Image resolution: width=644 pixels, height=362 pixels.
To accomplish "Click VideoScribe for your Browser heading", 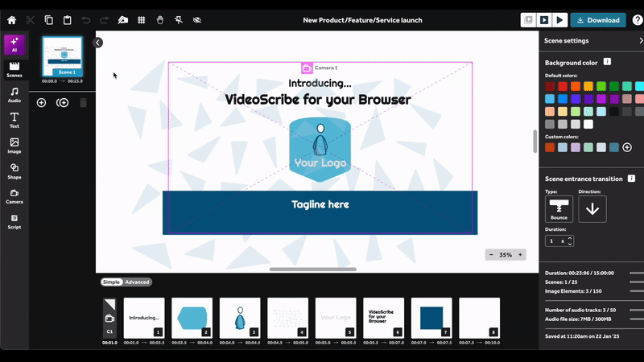I will point(318,100).
